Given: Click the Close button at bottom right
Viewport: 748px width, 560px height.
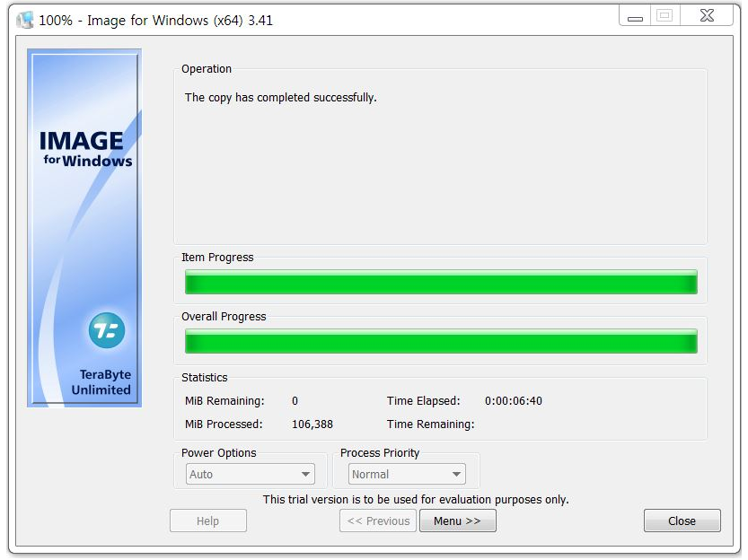Looking at the screenshot, I should 682,521.
